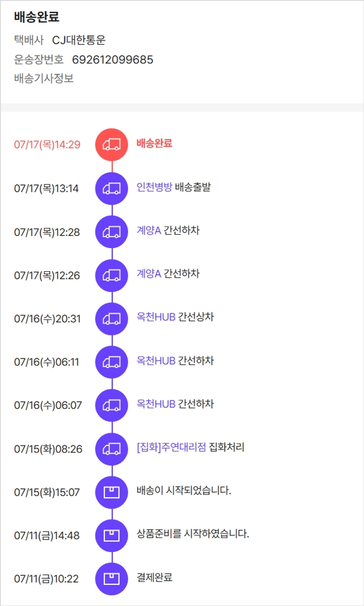Click the tracking number 692612099685
364x606 pixels.
tap(113, 60)
